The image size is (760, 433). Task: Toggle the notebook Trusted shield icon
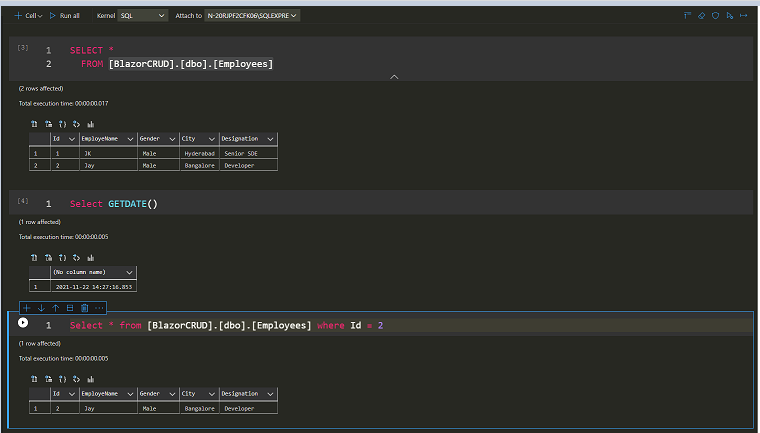coord(715,16)
